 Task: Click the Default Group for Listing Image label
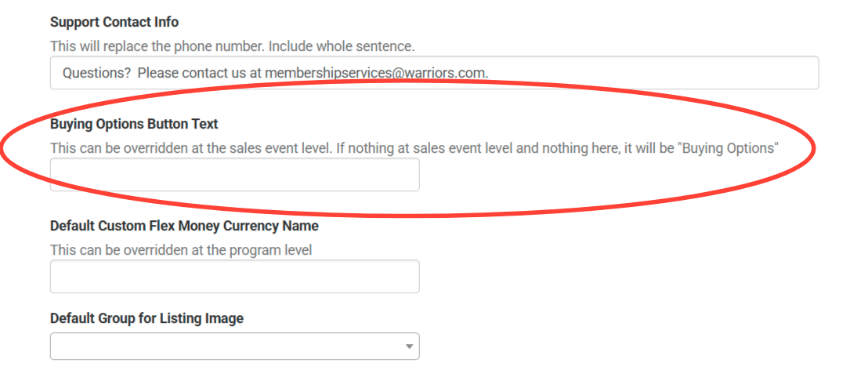point(146,318)
